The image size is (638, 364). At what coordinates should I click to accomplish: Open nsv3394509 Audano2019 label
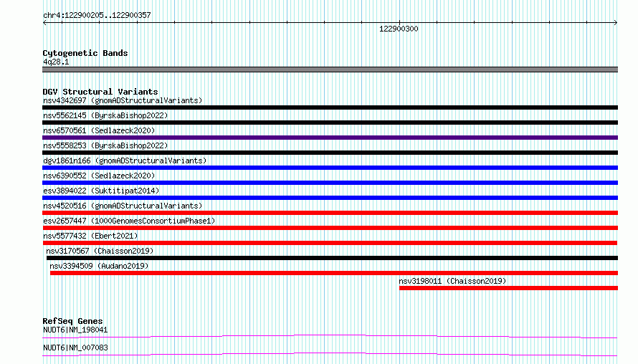click(x=99, y=266)
